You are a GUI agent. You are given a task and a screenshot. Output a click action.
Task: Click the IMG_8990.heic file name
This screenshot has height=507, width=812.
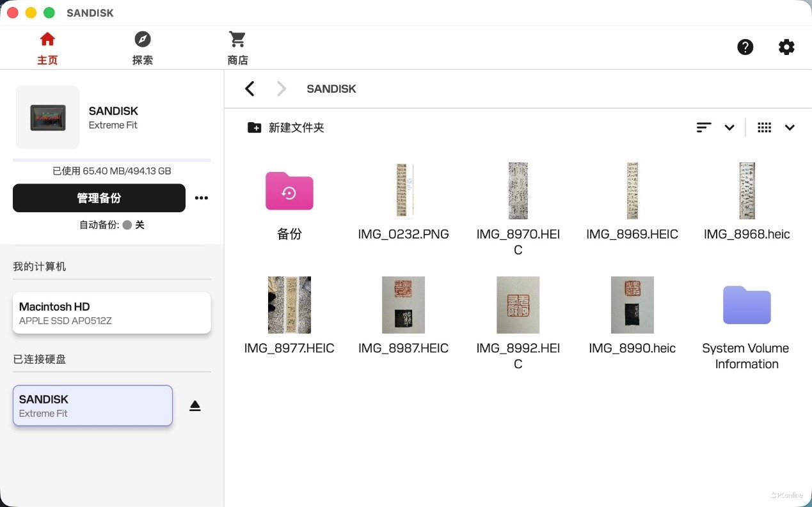coord(632,348)
